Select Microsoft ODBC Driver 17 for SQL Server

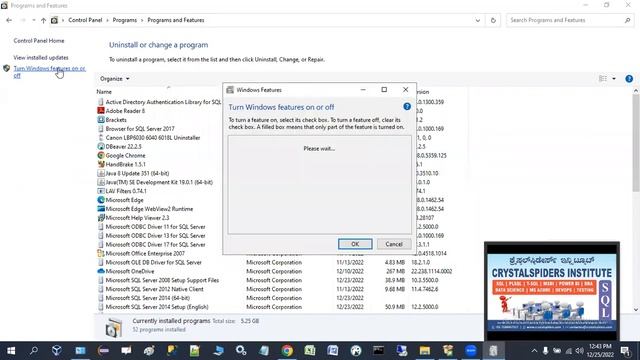pyautogui.click(x=155, y=244)
